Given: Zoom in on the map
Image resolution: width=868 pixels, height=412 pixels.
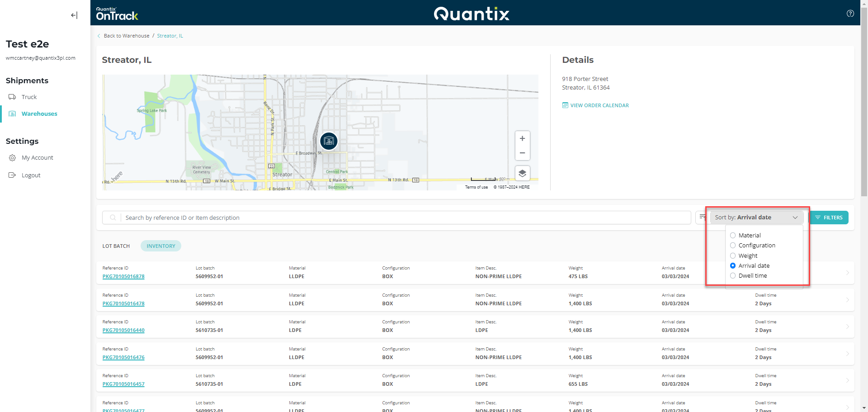Looking at the screenshot, I should click(522, 138).
